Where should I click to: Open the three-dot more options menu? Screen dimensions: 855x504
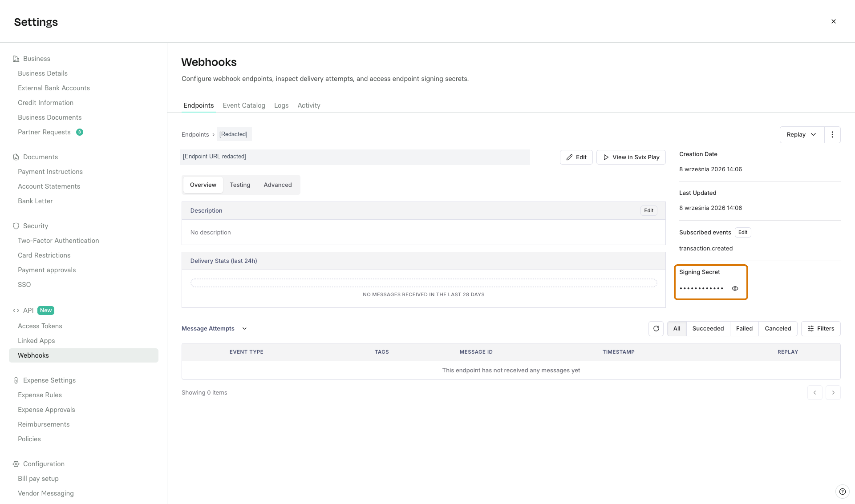(832, 135)
